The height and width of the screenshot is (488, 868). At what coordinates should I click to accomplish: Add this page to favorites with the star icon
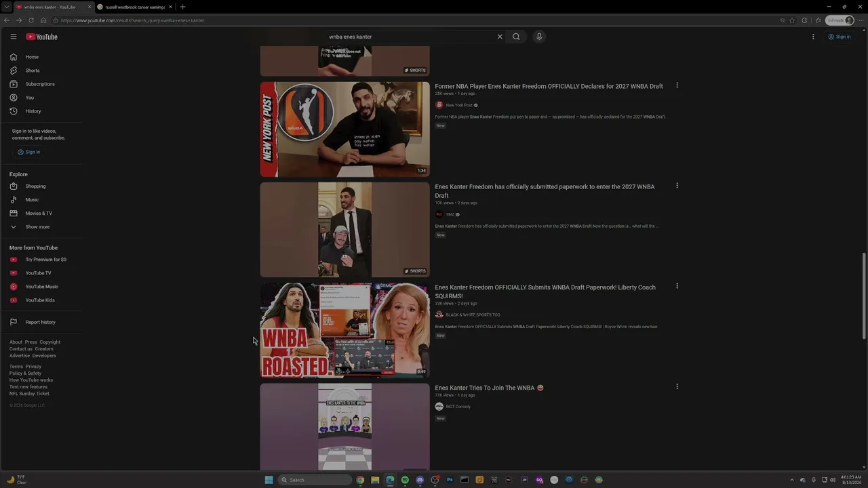click(792, 20)
